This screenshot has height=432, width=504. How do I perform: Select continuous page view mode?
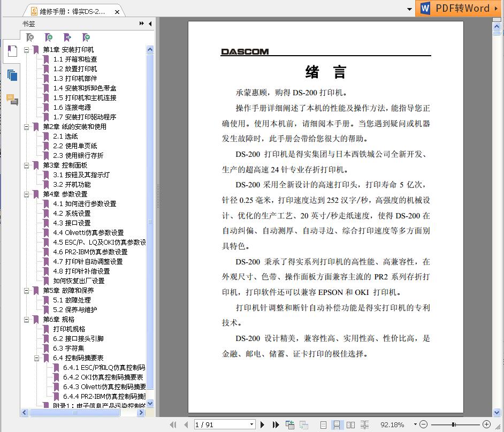click(x=337, y=425)
